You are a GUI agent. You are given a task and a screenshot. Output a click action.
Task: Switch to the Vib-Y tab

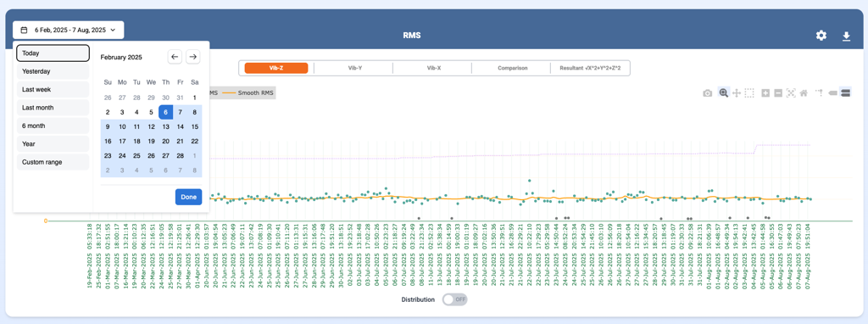click(353, 68)
